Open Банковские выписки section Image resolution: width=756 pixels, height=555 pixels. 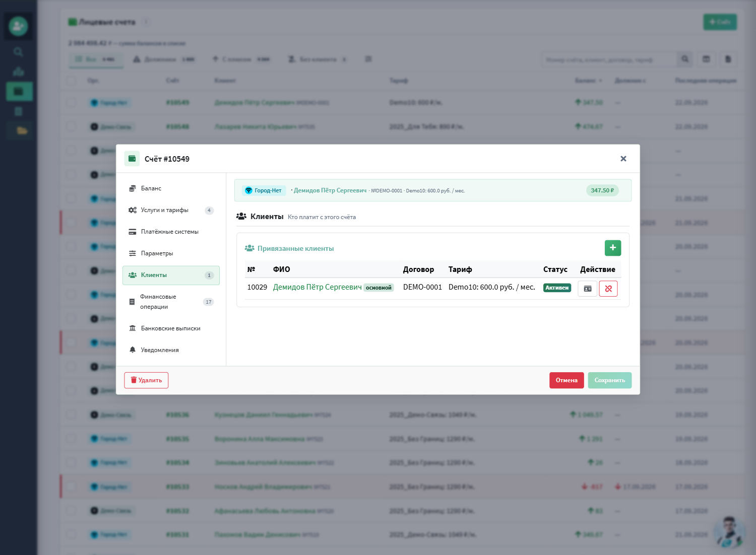(x=171, y=328)
